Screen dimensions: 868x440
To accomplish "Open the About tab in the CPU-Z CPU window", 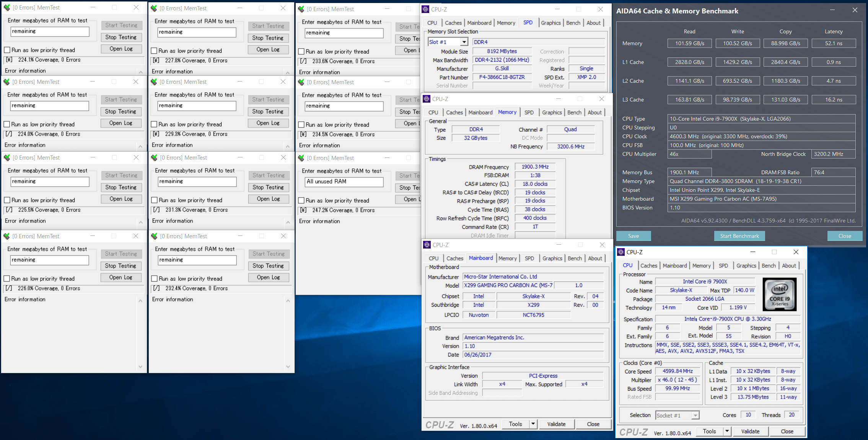I will 789,266.
